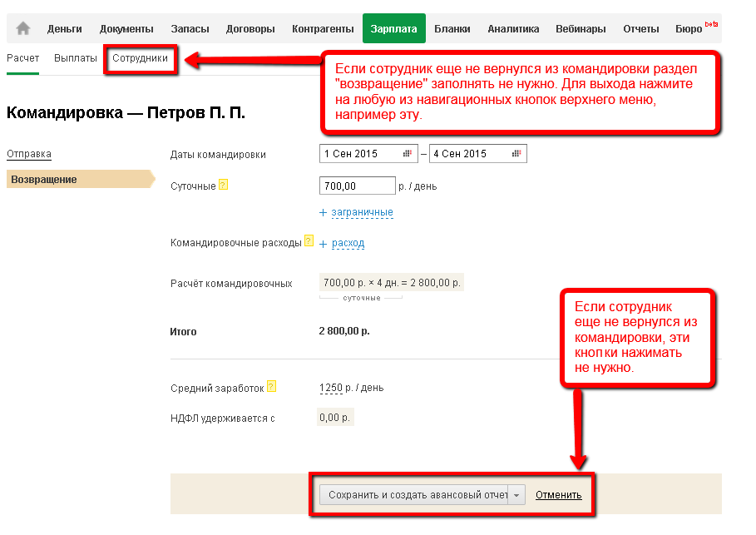Image resolution: width=756 pixels, height=535 pixels.
Task: Open calendar picker for end date 4 Сен 2015
Action: click(516, 153)
